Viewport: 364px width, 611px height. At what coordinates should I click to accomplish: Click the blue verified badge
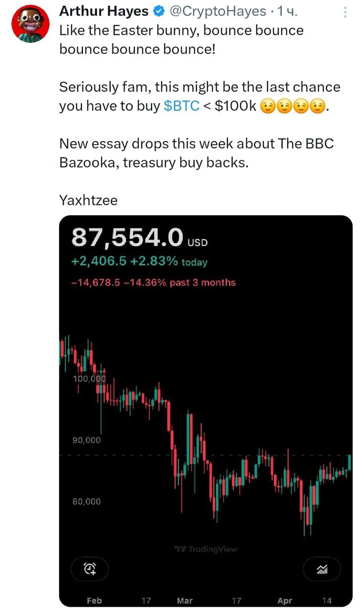[x=158, y=11]
